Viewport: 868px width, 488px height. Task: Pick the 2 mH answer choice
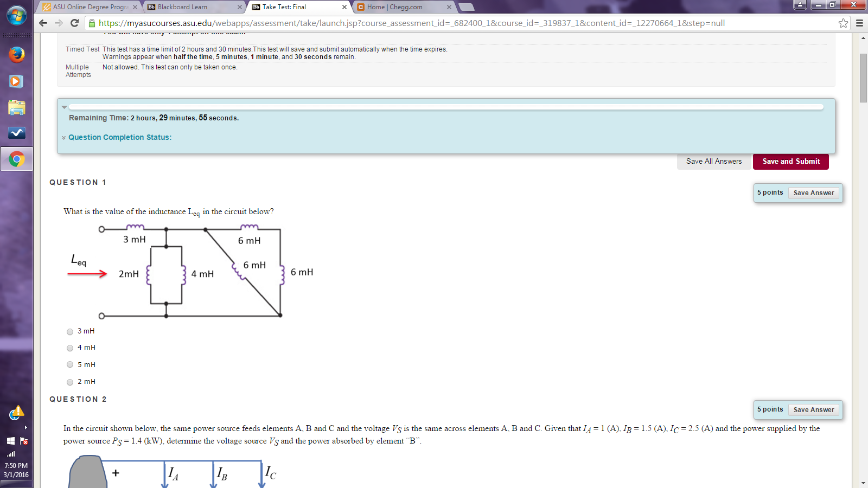click(69, 382)
